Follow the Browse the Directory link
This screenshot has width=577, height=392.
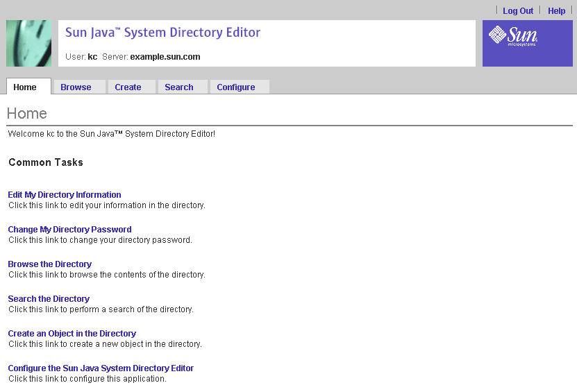click(50, 264)
